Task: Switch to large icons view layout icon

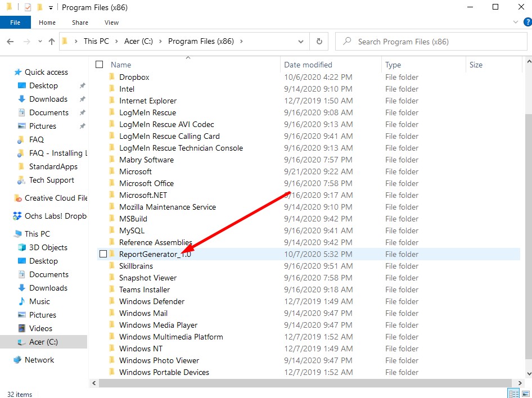Action: [x=526, y=394]
